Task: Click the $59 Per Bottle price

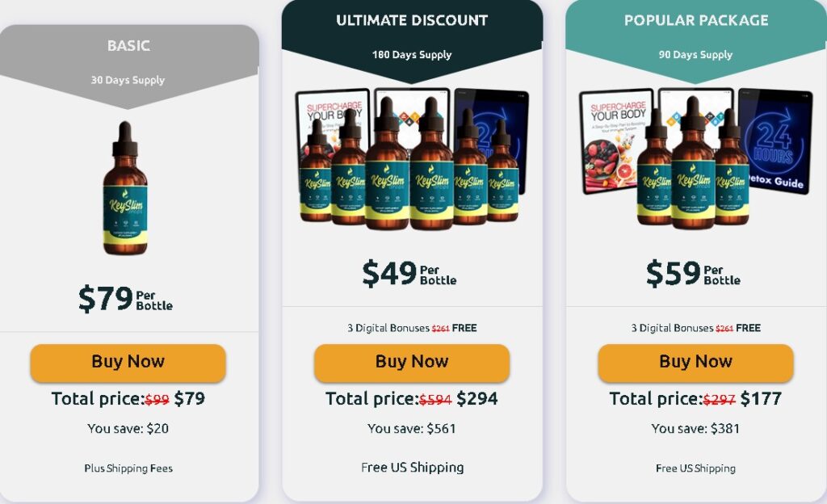Action: tap(693, 274)
